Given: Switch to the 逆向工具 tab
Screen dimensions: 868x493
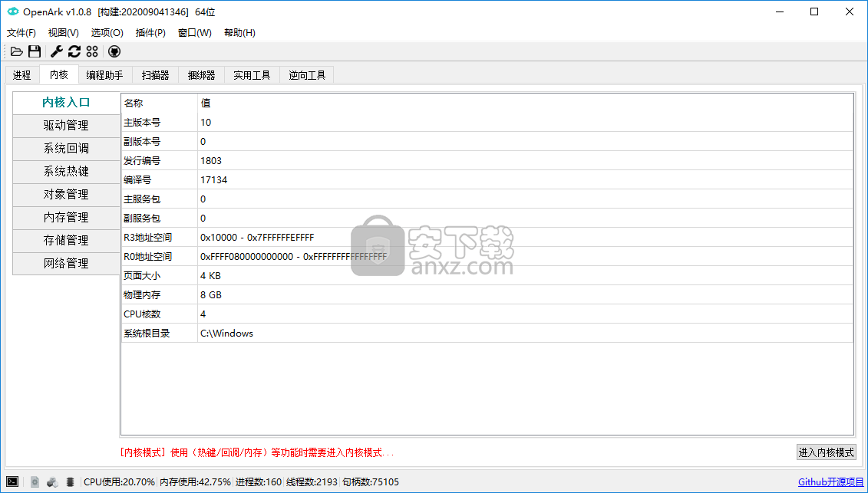Looking at the screenshot, I should click(307, 74).
